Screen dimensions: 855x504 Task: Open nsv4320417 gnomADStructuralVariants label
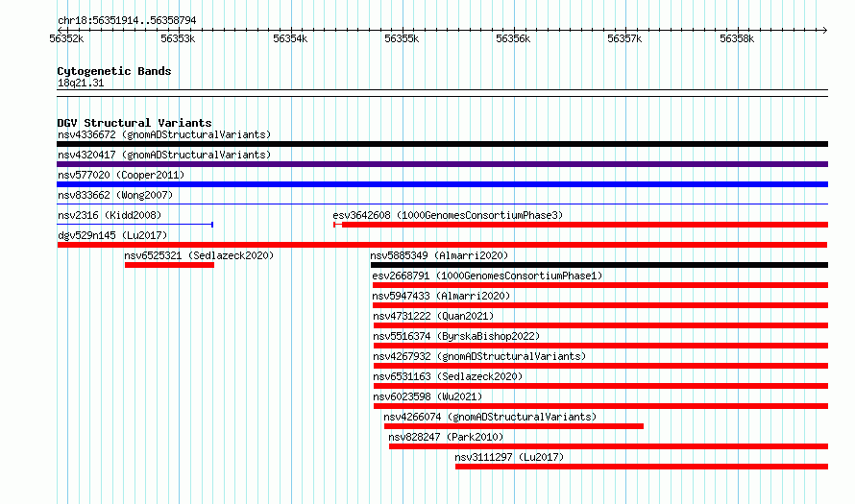click(164, 155)
